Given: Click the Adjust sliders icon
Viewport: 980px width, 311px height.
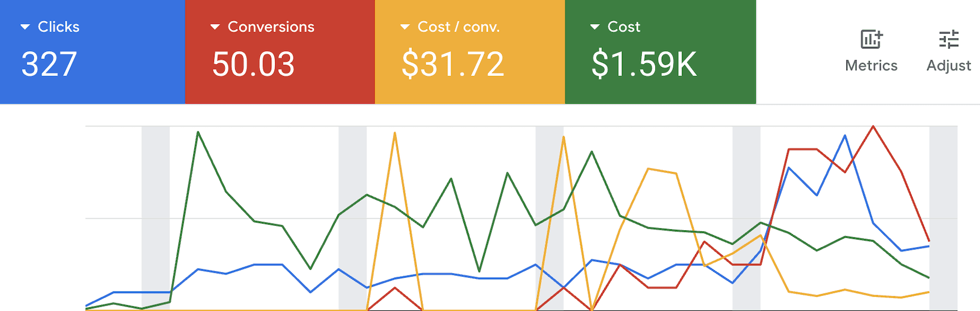Looking at the screenshot, I should point(949,39).
